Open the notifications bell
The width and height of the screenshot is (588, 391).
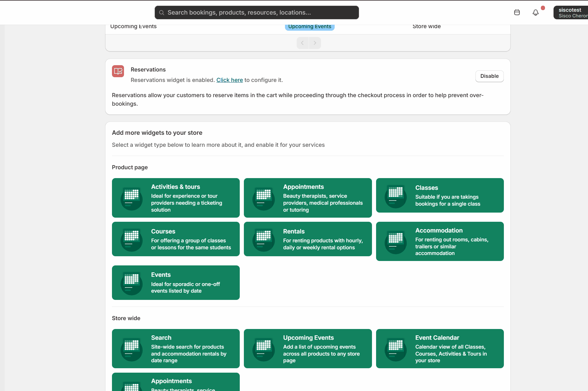point(535,13)
